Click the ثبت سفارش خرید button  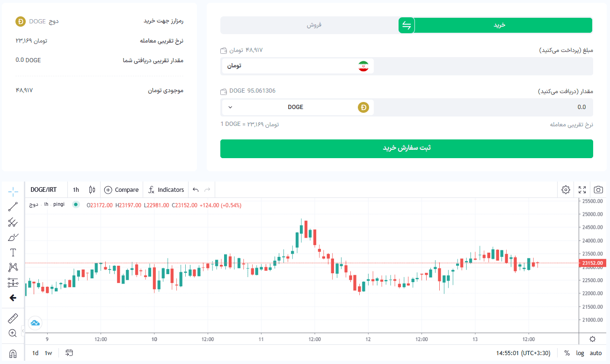[407, 148]
